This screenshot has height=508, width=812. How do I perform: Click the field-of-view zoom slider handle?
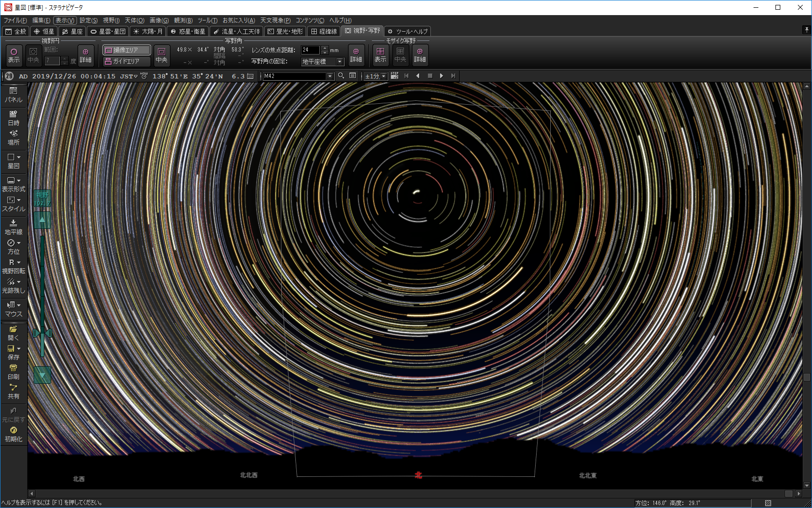(42, 333)
